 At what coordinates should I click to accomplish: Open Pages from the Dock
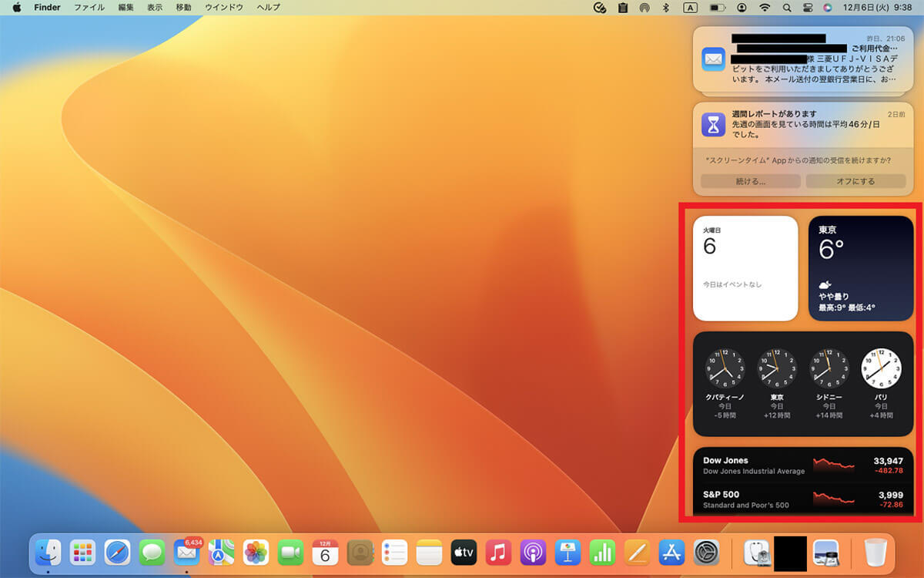pos(637,552)
